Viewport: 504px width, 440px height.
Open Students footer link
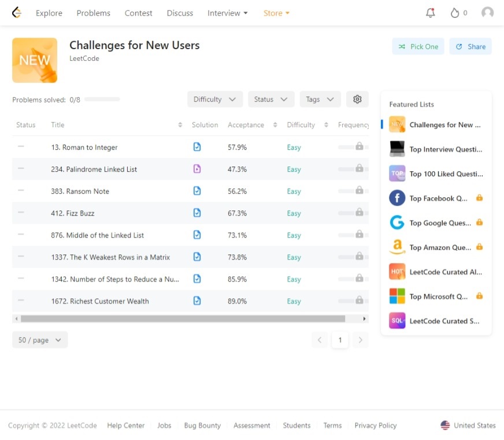297,425
